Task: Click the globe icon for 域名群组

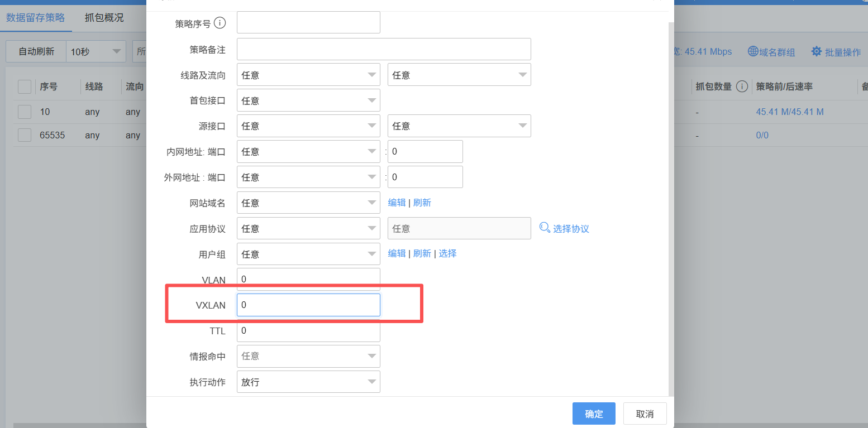Action: (753, 51)
